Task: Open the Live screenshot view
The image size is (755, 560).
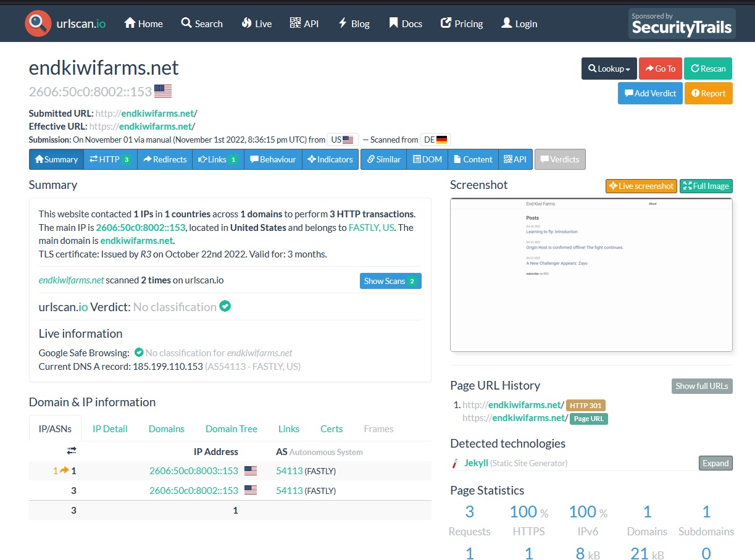Action: pos(641,186)
